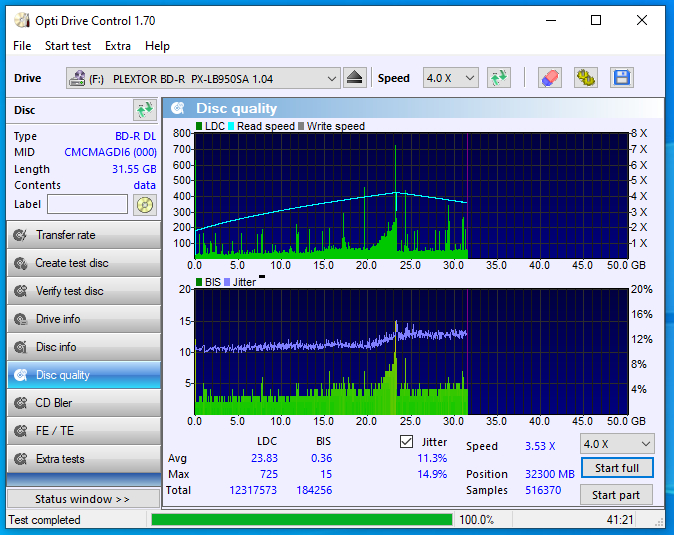This screenshot has height=535, width=674.
Task: Click the drive icon in drive selector
Action: pyautogui.click(x=77, y=78)
